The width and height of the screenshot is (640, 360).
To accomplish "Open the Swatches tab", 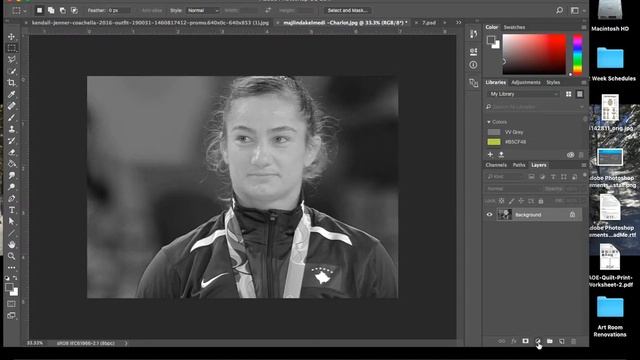I will tap(514, 27).
